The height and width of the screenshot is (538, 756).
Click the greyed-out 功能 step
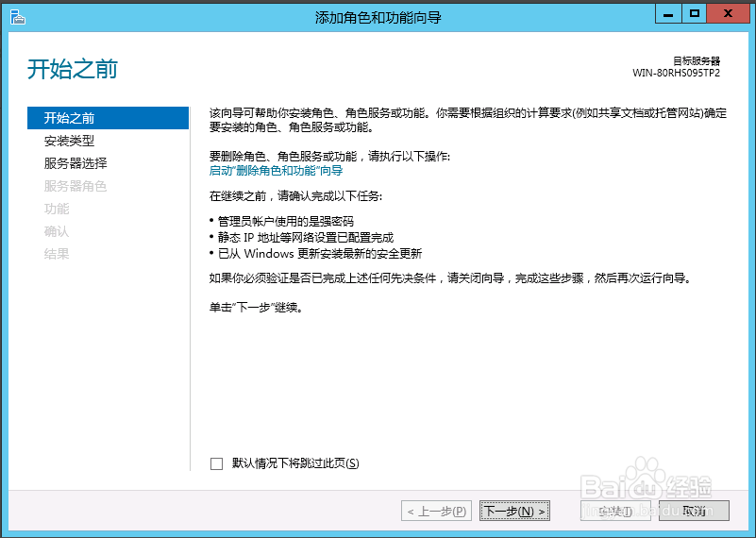(57, 209)
